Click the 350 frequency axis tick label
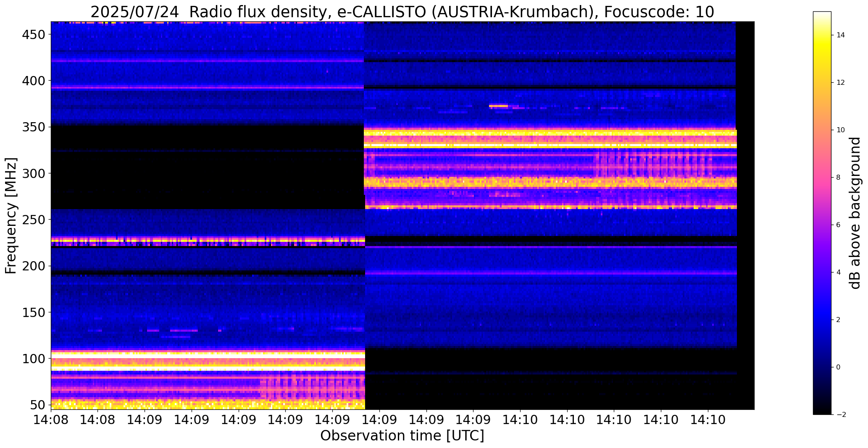868x448 pixels. tap(34, 127)
